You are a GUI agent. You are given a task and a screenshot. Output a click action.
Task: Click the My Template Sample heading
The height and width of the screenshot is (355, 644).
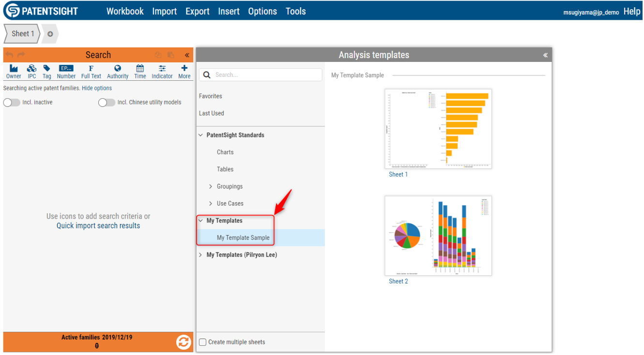click(357, 75)
